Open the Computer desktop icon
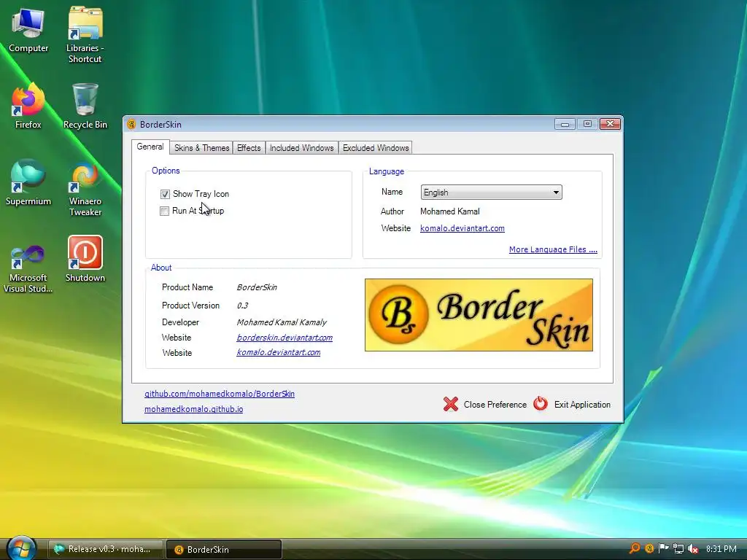 28,28
